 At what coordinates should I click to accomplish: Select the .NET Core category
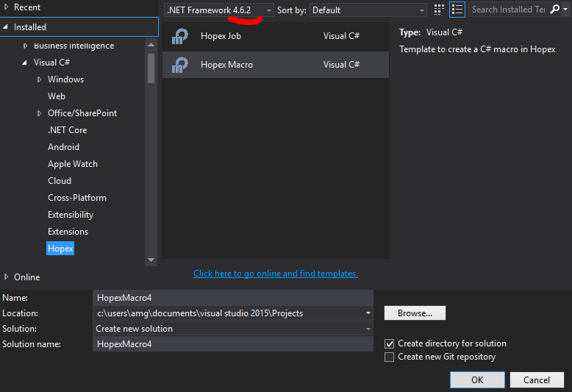click(67, 130)
